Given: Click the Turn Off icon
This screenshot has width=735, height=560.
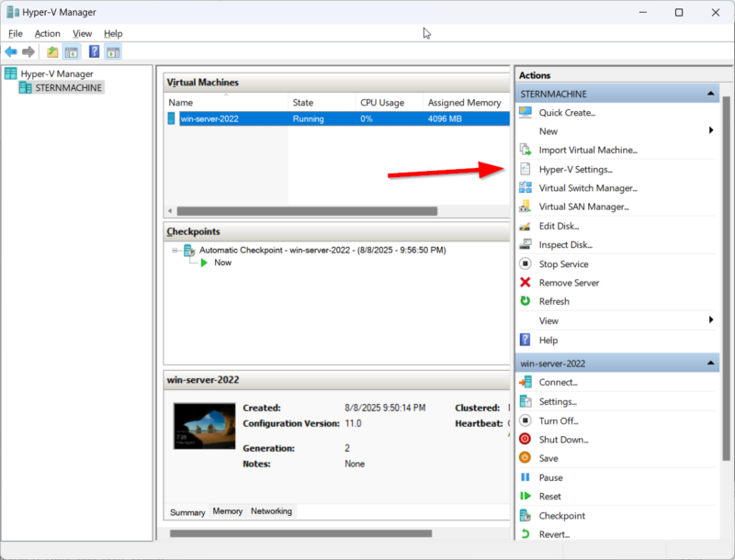Looking at the screenshot, I should pos(526,420).
